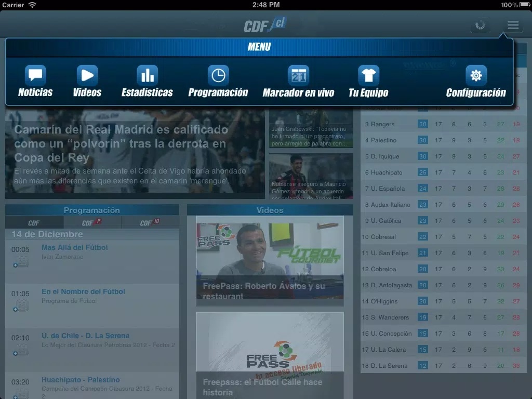532x399 pixels.
Task: Select the 3 Rangers standings row
Action: (x=444, y=124)
